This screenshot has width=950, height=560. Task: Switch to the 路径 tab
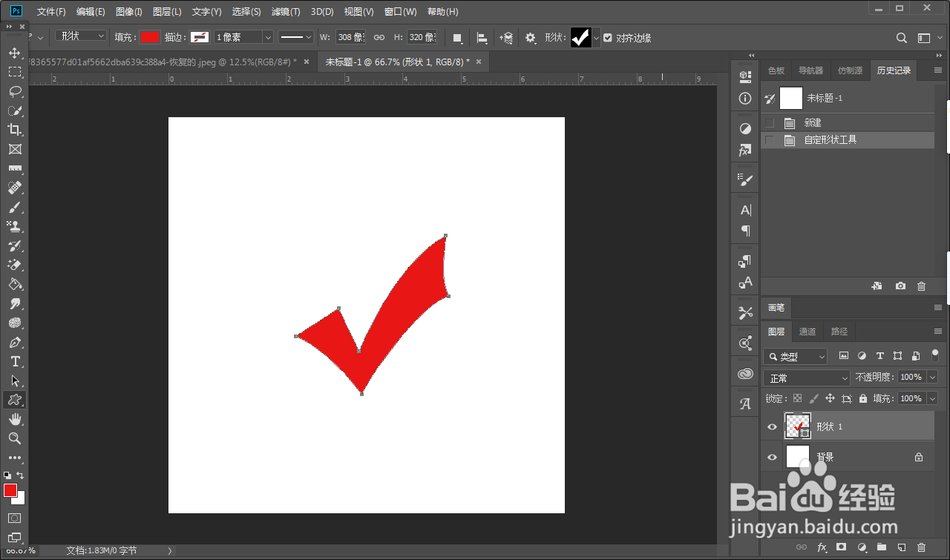[x=839, y=332]
